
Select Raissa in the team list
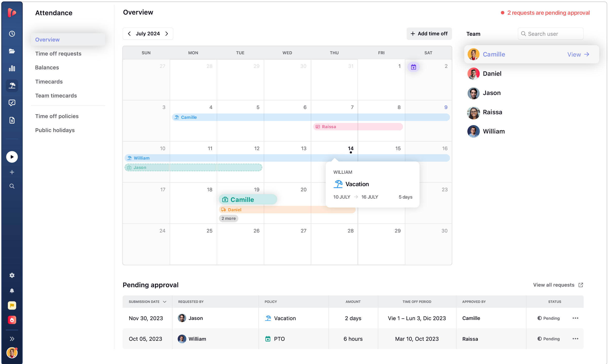point(485,112)
